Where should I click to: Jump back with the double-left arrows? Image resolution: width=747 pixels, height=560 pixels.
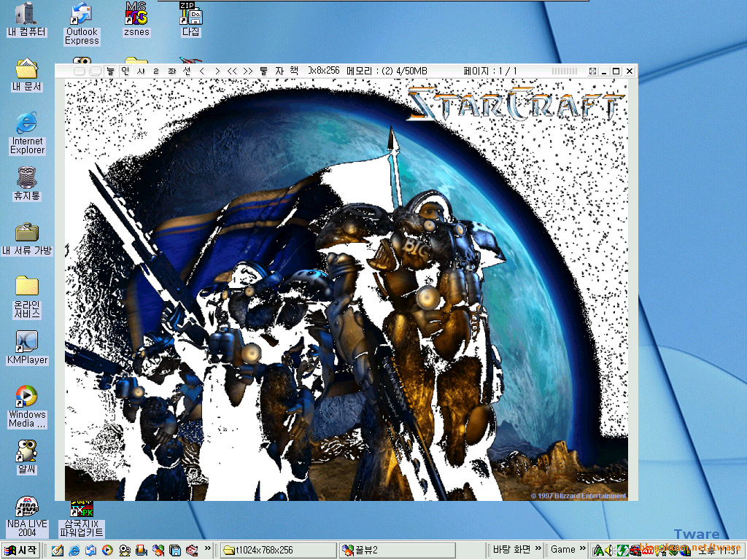232,71
